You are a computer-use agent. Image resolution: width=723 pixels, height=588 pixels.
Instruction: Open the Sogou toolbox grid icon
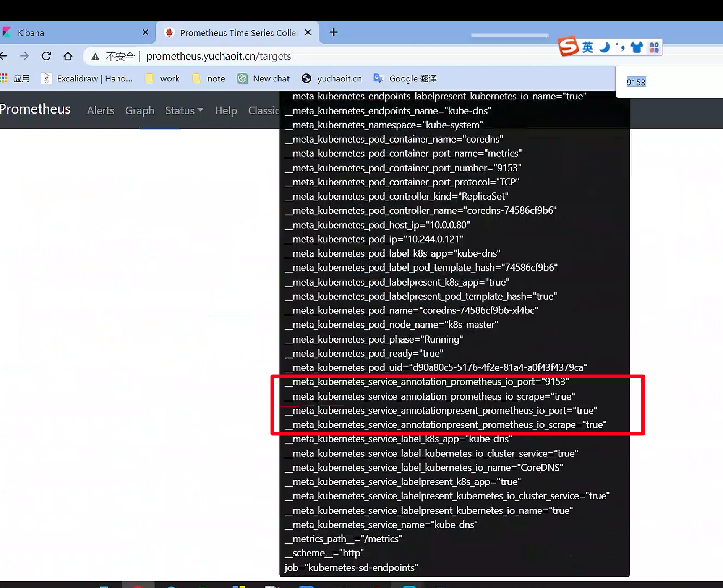[654, 47]
